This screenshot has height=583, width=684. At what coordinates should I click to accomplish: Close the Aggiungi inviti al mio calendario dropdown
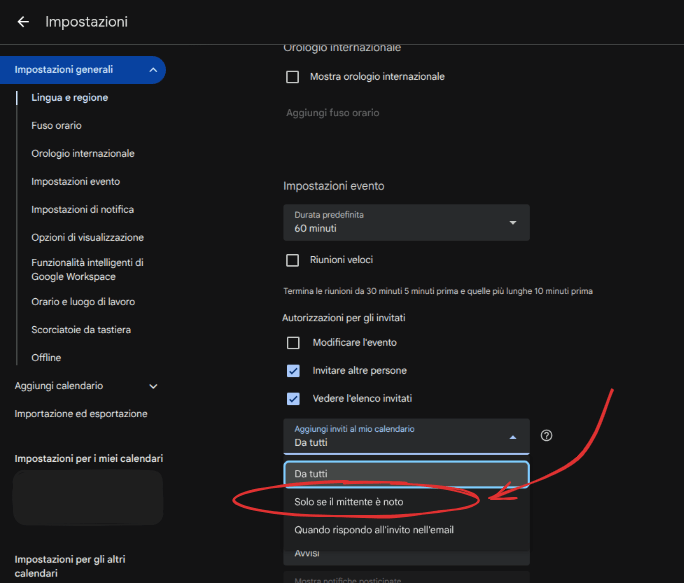click(x=512, y=437)
